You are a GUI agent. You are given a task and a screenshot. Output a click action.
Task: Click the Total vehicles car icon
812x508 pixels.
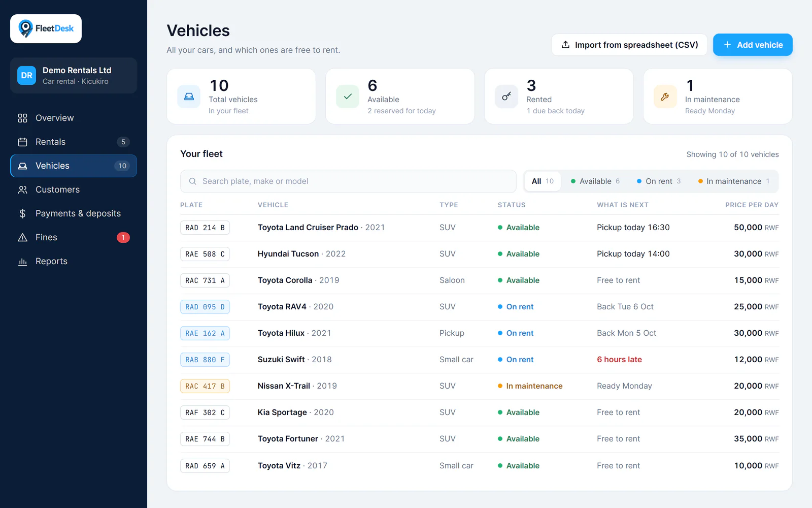(x=189, y=97)
